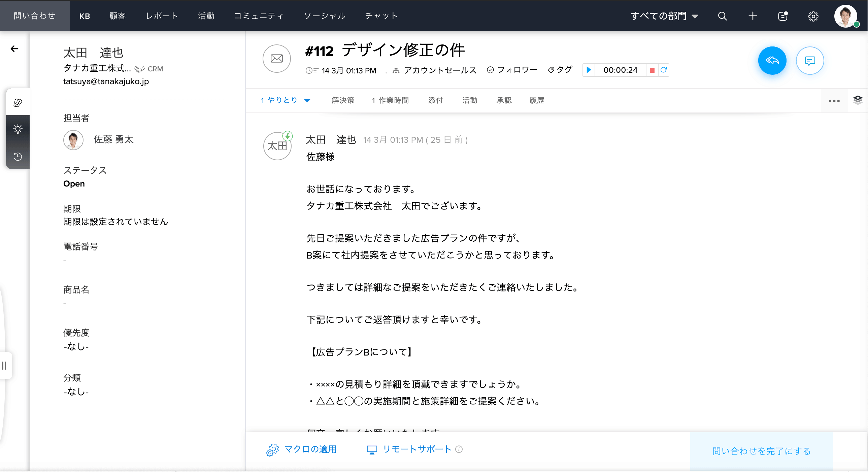Click the timer display 00:00:24
Viewport: 868px width, 472px height.
(x=620, y=70)
